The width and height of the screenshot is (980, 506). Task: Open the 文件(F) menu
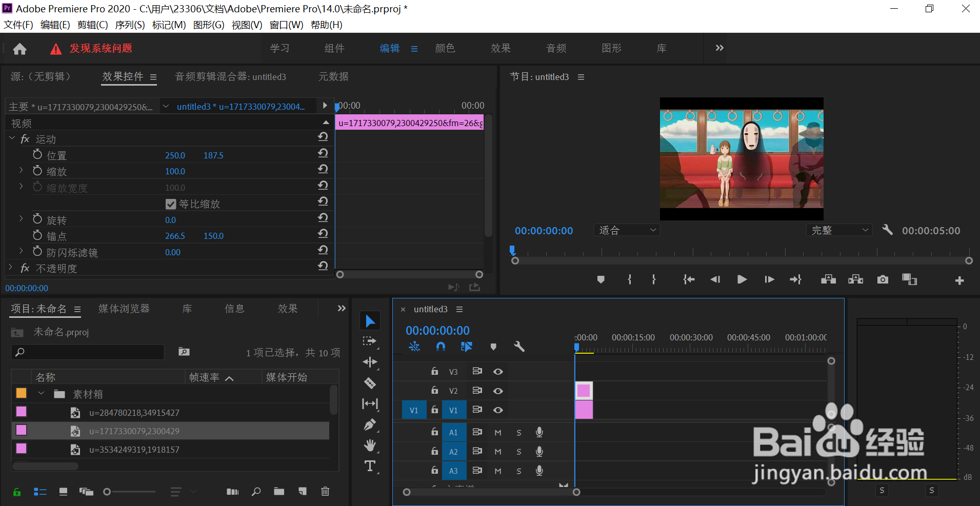pos(18,25)
